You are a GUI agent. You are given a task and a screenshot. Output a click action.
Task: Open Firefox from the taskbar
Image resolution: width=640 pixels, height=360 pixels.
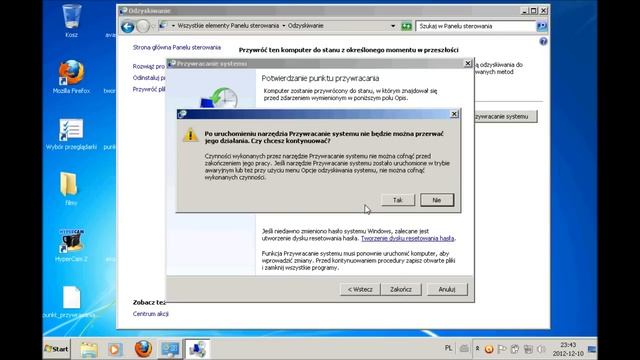coord(143,349)
